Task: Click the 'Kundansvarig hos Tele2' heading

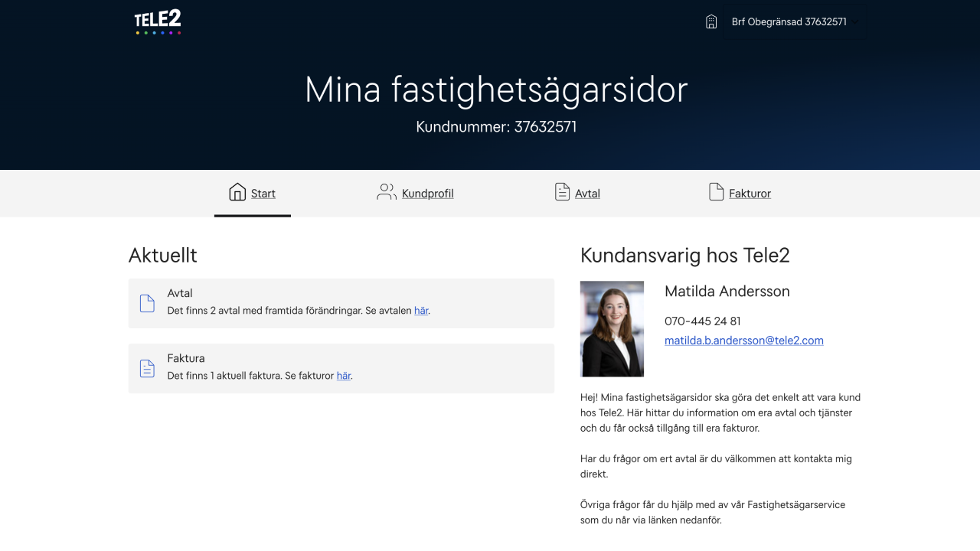Action: pyautogui.click(x=685, y=256)
